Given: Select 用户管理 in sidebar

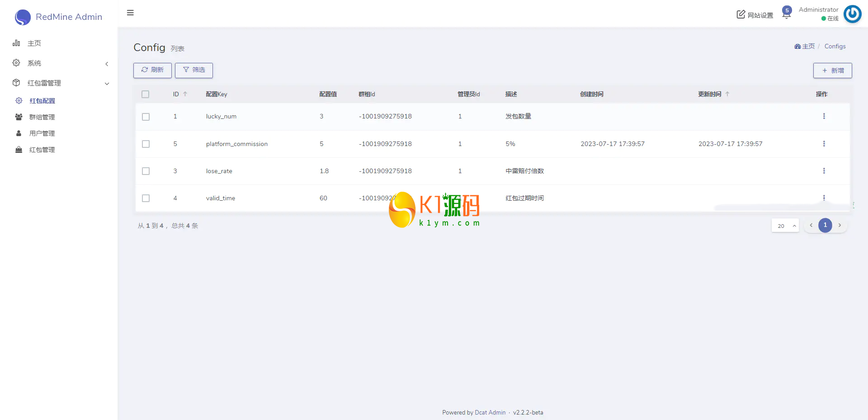Looking at the screenshot, I should point(42,133).
